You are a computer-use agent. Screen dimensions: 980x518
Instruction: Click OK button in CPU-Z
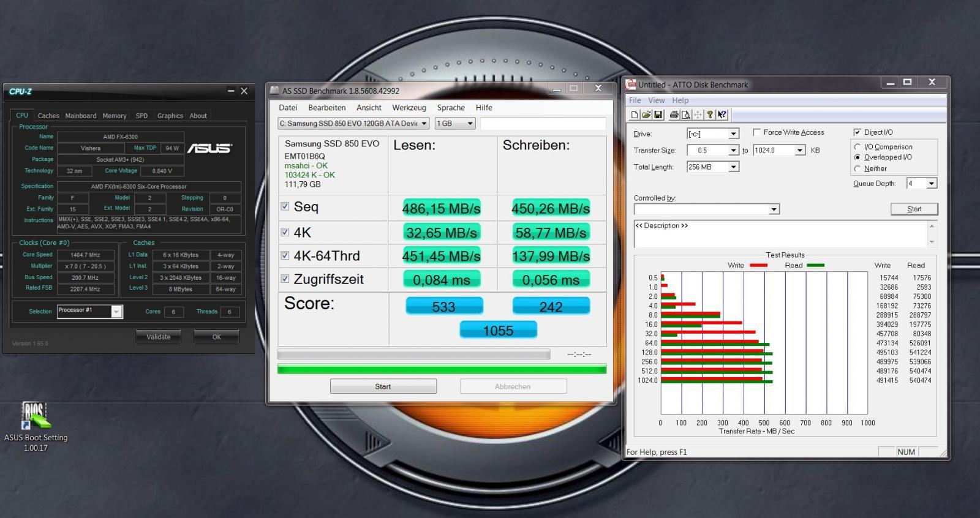217,337
